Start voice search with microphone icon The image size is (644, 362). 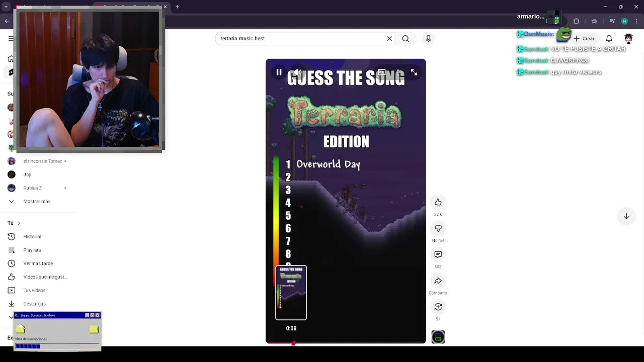click(428, 38)
